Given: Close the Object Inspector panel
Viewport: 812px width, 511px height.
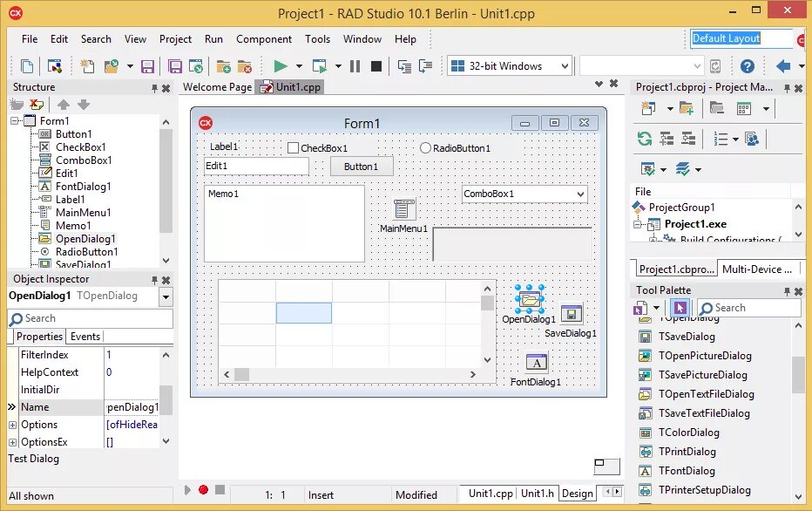Looking at the screenshot, I should point(166,281).
